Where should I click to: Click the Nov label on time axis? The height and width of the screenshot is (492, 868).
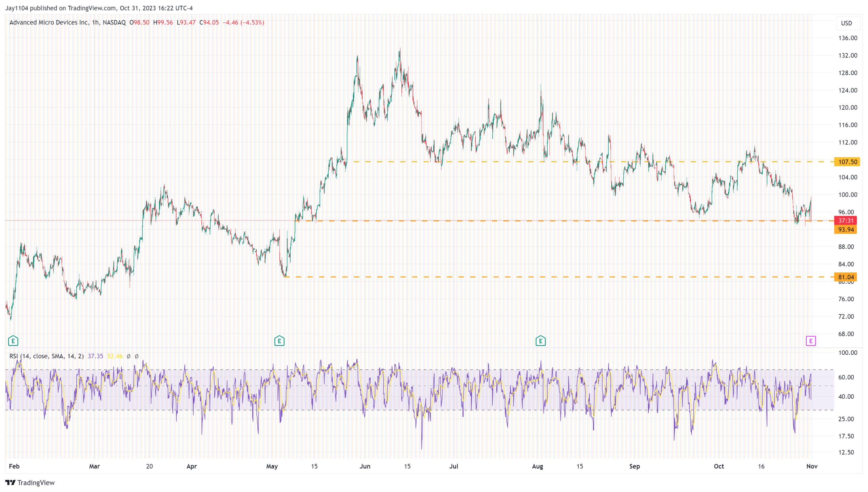coord(812,466)
